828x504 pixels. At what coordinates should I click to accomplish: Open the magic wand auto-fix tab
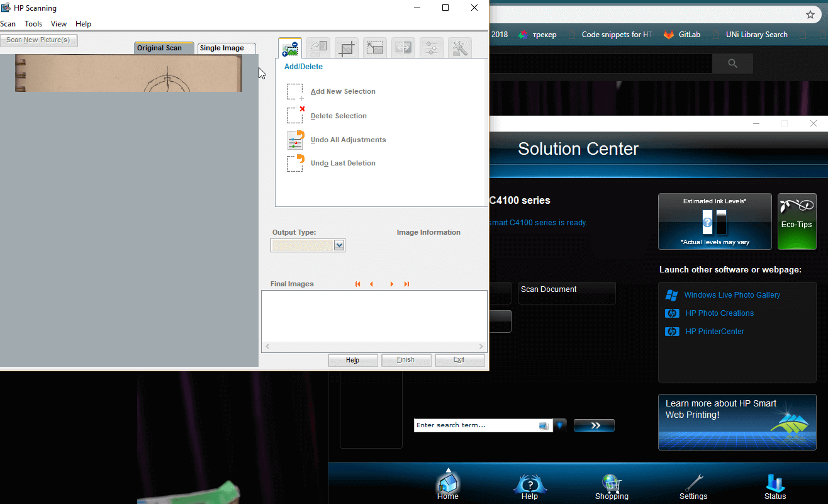pyautogui.click(x=460, y=48)
